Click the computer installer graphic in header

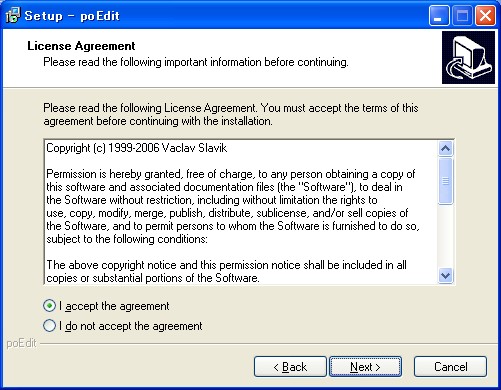tap(468, 57)
